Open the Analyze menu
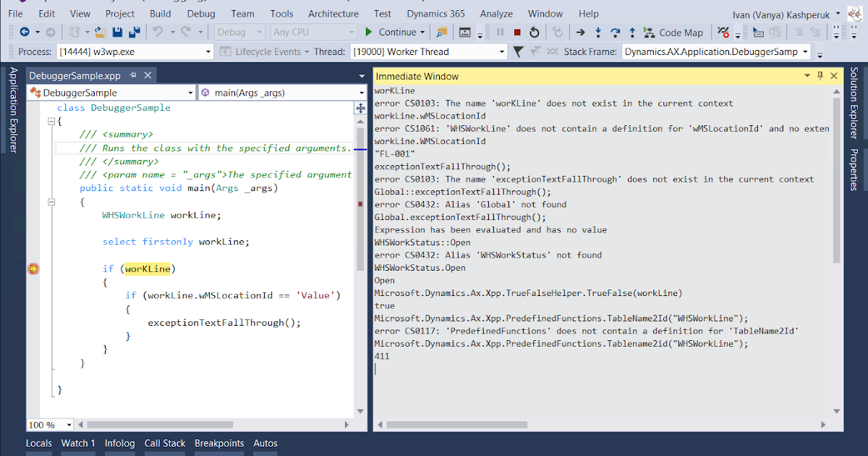 (x=496, y=13)
